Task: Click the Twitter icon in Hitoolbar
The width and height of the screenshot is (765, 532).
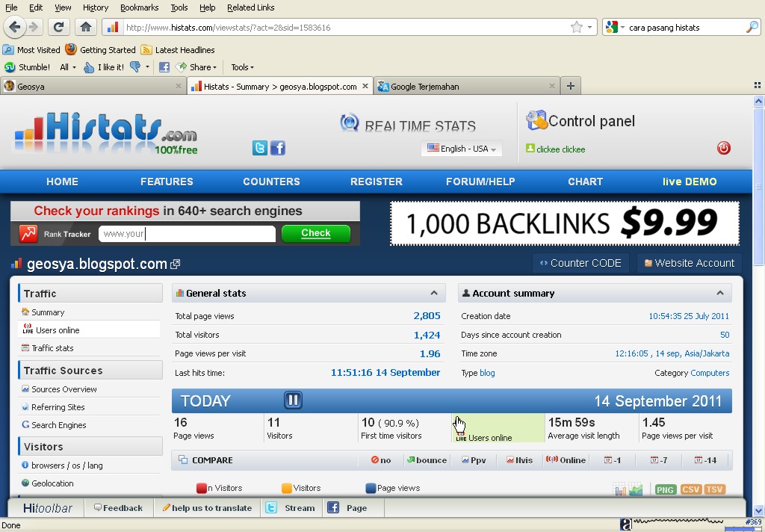Action: [271, 507]
